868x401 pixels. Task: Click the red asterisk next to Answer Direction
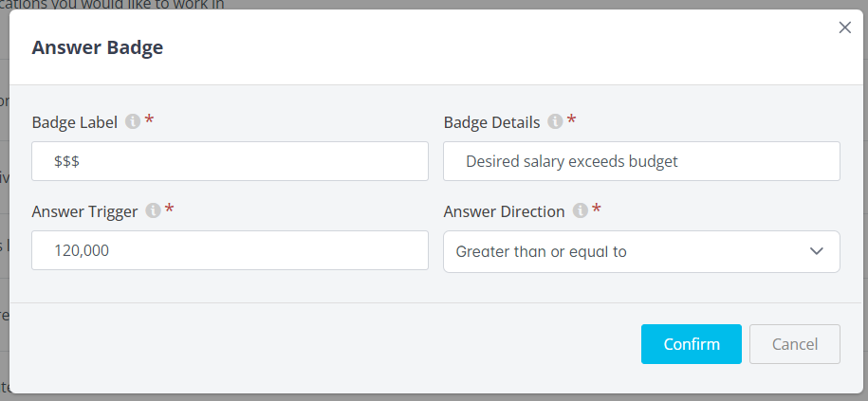pyautogui.click(x=597, y=210)
